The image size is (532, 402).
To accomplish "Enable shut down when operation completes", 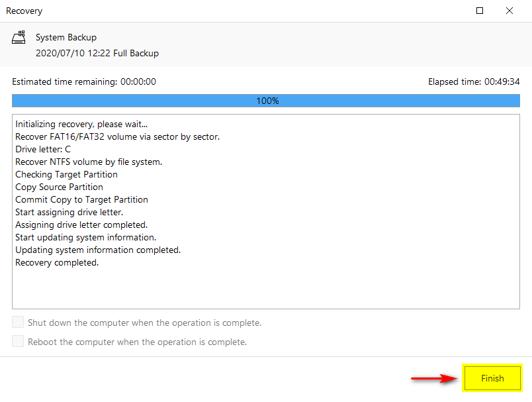I will [18, 323].
